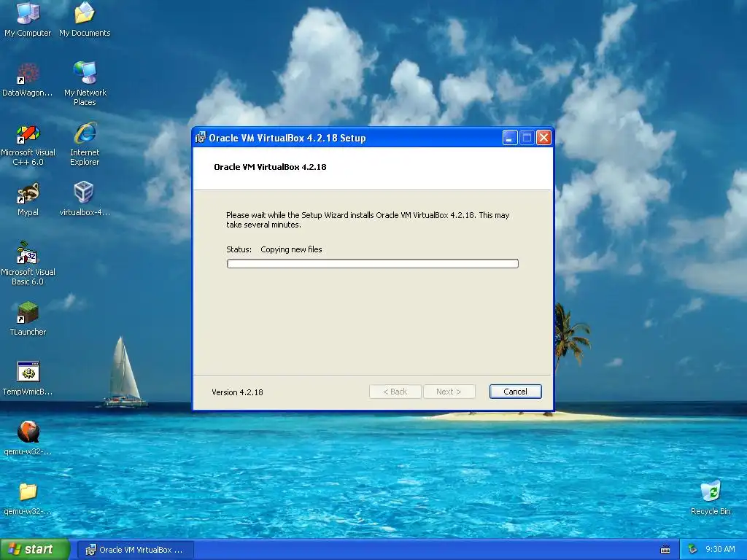Click the 'Copying new files' status text
Screen dimensions: 747x560
291,249
